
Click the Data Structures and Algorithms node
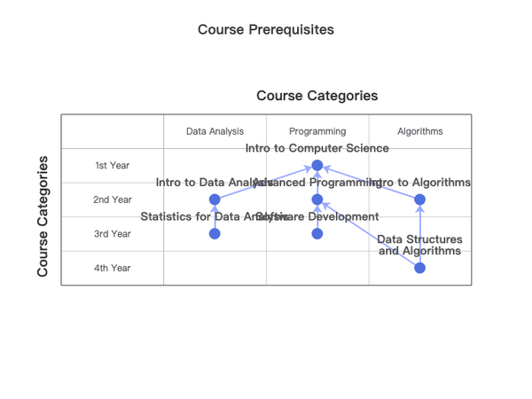tap(419, 268)
